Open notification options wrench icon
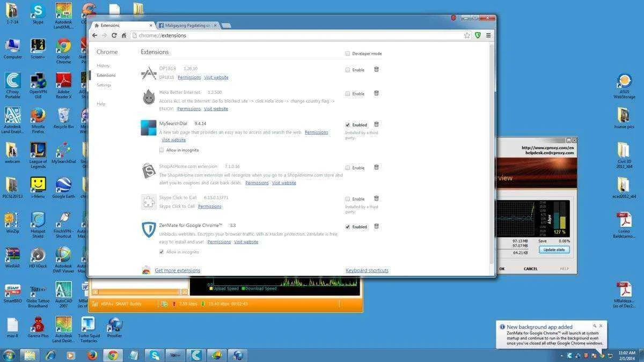This screenshot has height=362, width=644. coord(595,326)
